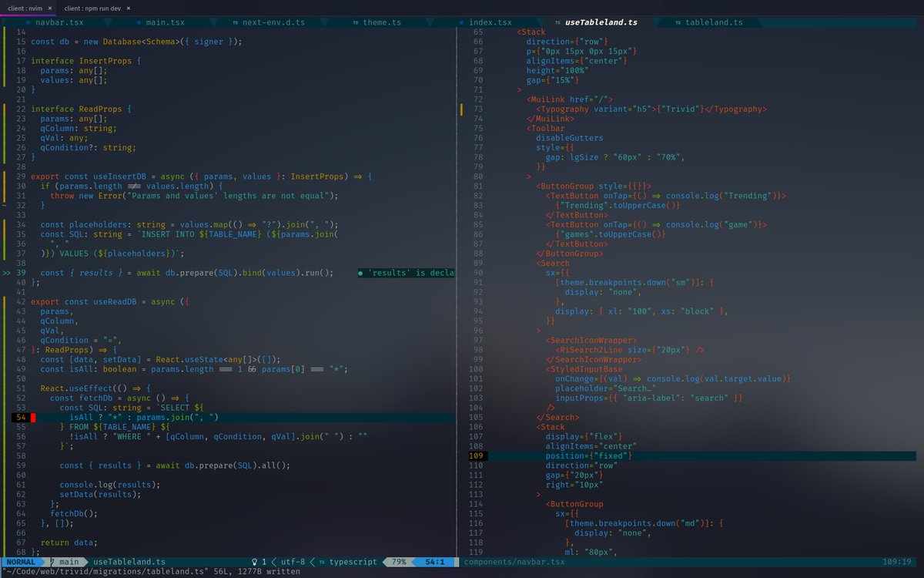Open the tableland.ts buffer tab
924x578 pixels.
click(x=713, y=22)
